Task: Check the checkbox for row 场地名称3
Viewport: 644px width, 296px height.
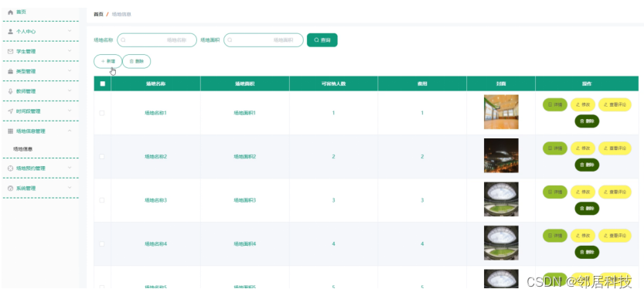Action: tap(102, 200)
